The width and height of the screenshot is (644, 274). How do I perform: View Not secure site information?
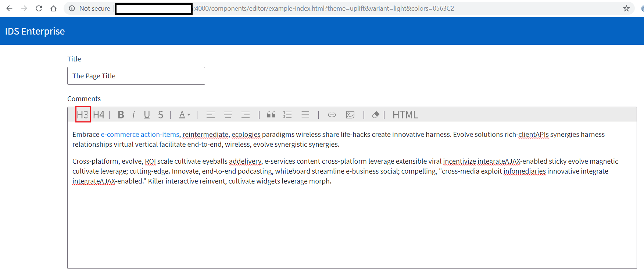point(89,8)
